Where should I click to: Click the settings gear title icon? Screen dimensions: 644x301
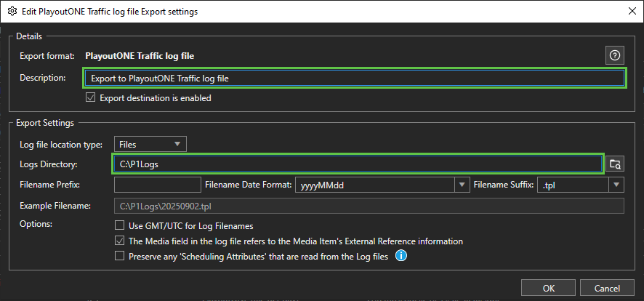12,12
